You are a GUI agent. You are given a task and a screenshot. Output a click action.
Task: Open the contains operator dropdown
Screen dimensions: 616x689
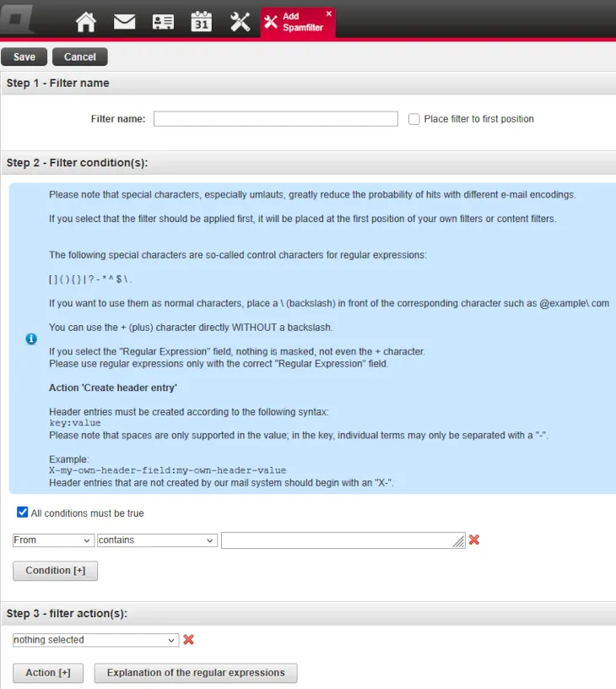click(x=157, y=540)
